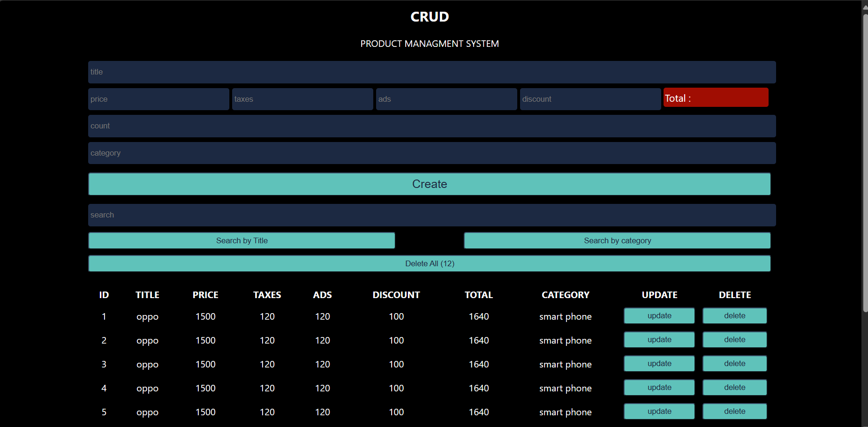Click 'oppo' title in row 1
This screenshot has height=427, width=868.
tap(147, 317)
